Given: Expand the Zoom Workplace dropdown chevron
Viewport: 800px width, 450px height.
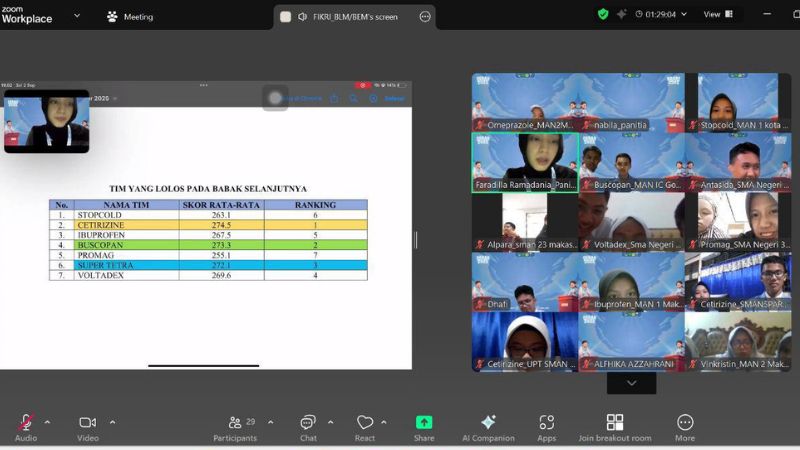Looking at the screenshot, I should 77,15.
